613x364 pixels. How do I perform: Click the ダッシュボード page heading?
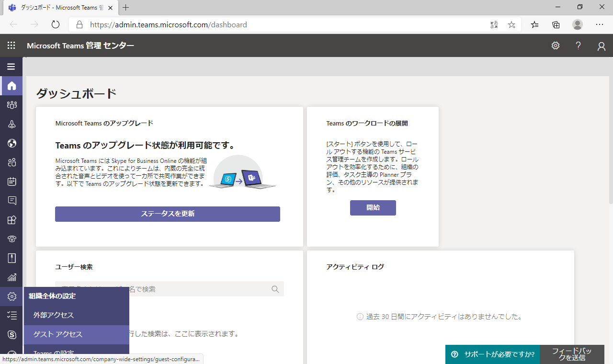tap(77, 93)
